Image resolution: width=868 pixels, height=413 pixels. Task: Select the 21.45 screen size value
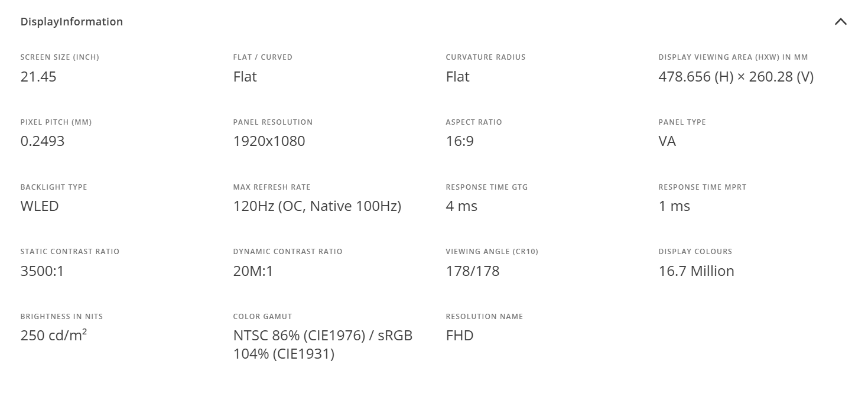click(38, 77)
